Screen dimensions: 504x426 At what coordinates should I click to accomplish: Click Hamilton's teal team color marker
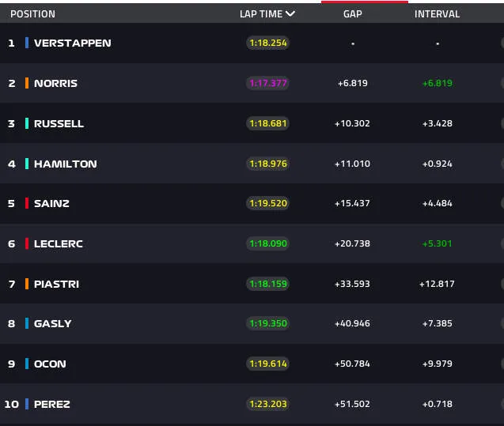pos(27,164)
